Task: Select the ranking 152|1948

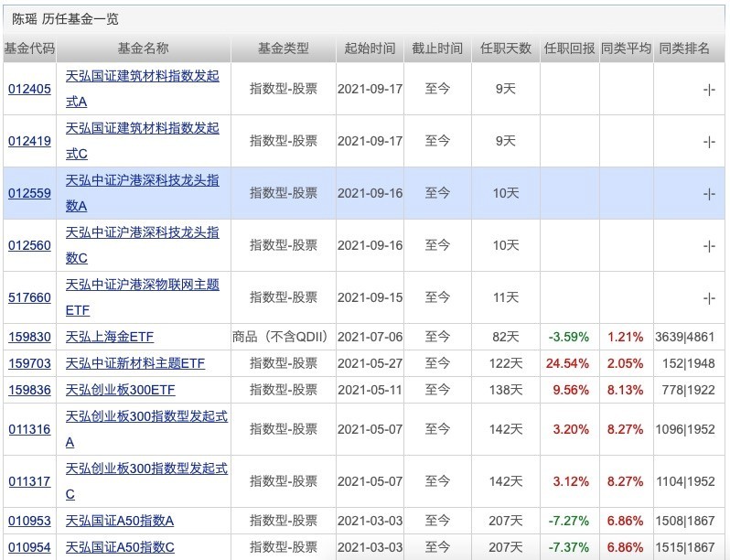Action: point(689,363)
